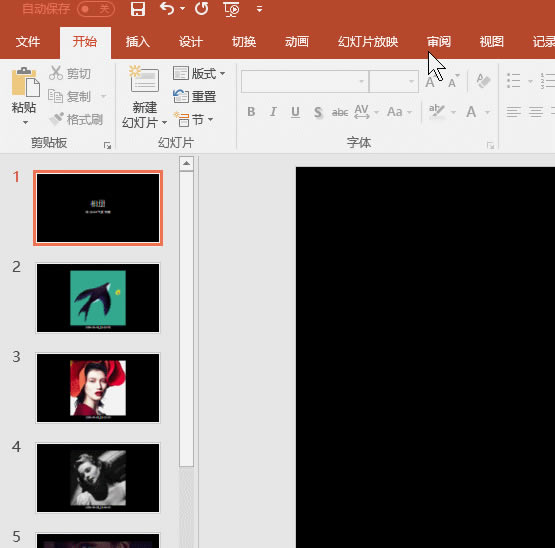555x548 pixels.
Task: Open Customize Quick Access Toolbar dropdown
Action: click(259, 9)
